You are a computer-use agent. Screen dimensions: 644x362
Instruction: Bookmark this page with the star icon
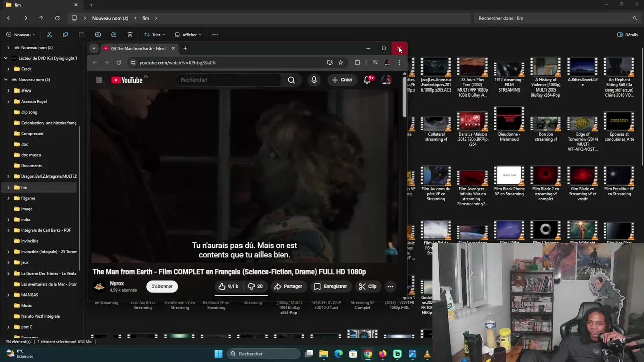click(341, 63)
